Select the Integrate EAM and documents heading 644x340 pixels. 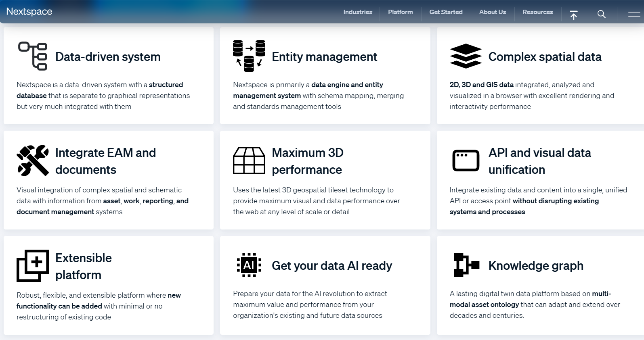[x=105, y=161]
